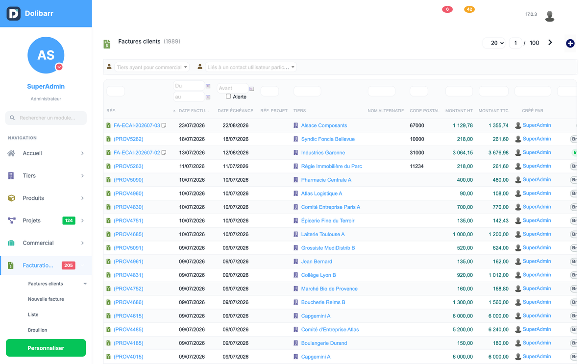Open SuperAdmin link in Pharmacie Centrale A row
The image size is (588, 364).
click(x=537, y=180)
